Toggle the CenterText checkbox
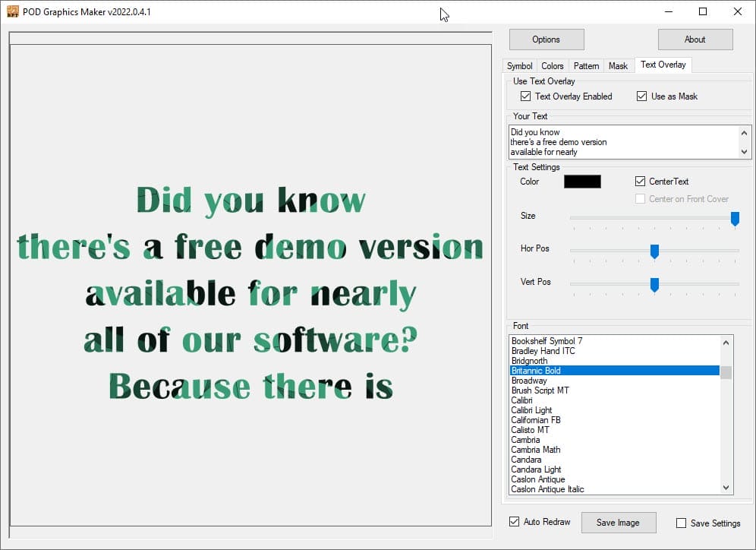Viewport: 756px width, 550px height. pyautogui.click(x=641, y=182)
